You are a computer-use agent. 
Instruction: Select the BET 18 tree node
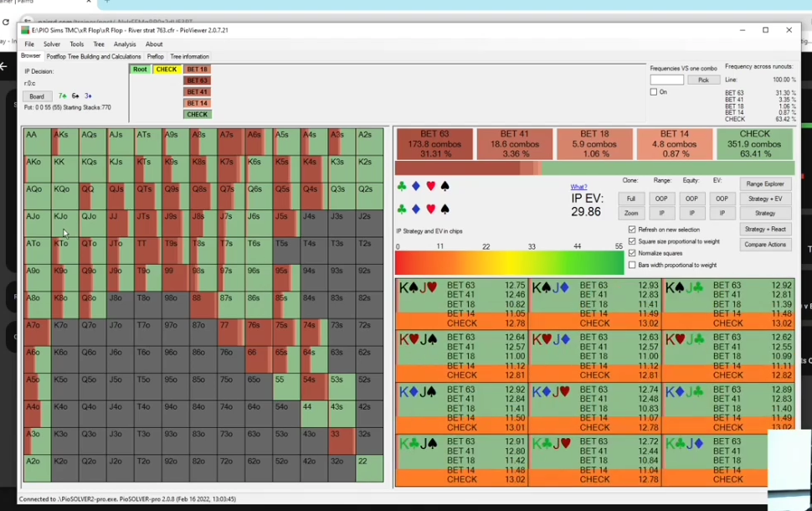tap(198, 70)
